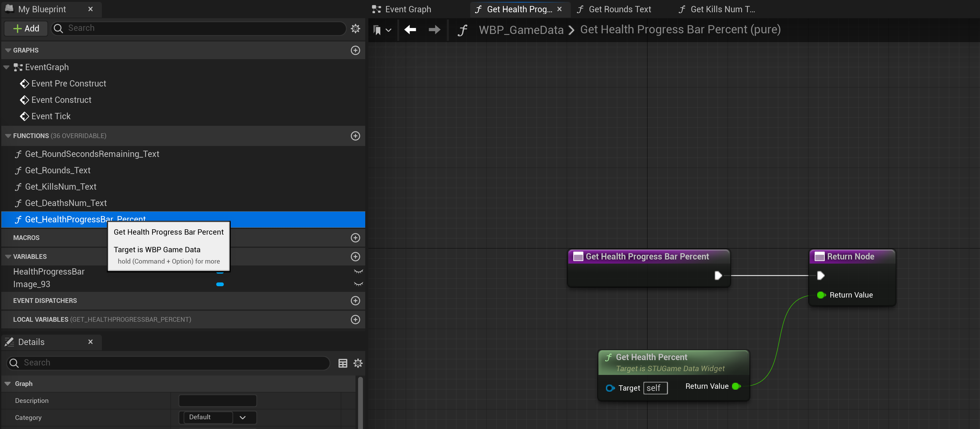Click entry node execution output pin
This screenshot has height=429, width=980.
coord(718,276)
